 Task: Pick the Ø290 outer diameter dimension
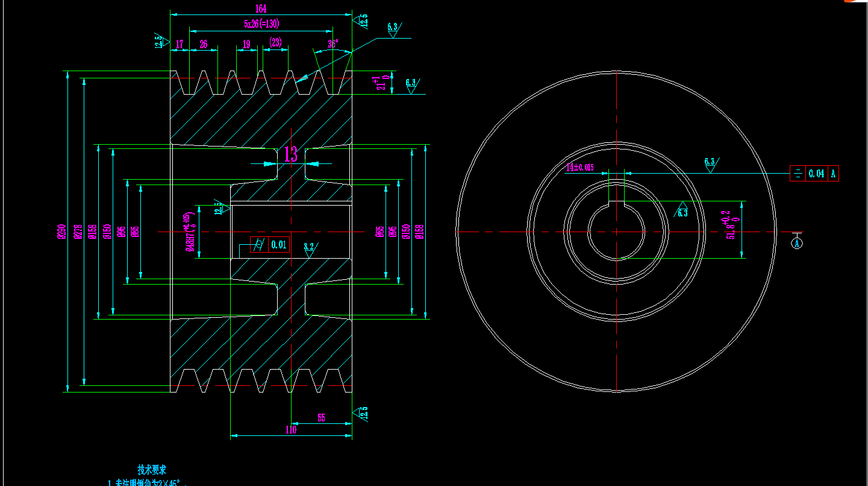(x=61, y=232)
